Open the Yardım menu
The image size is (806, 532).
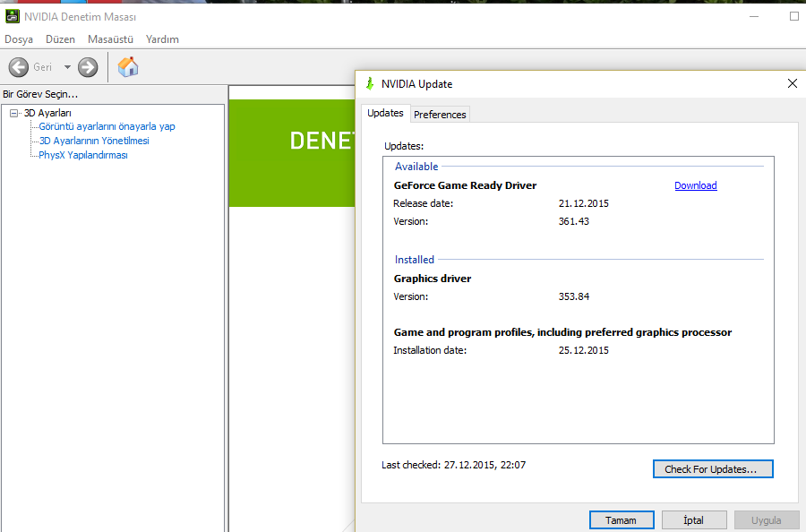coord(162,39)
